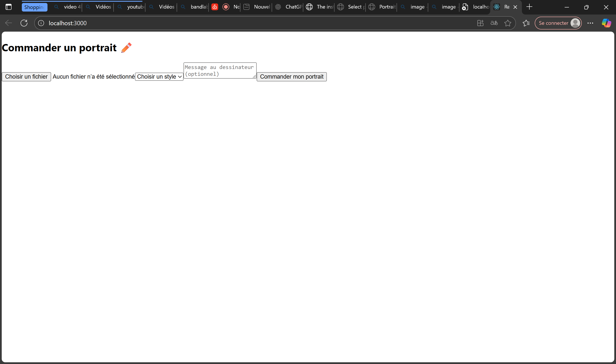Screen dimensions: 616x364
Task: Click the pencil emoji in heading
Action: pos(126,48)
